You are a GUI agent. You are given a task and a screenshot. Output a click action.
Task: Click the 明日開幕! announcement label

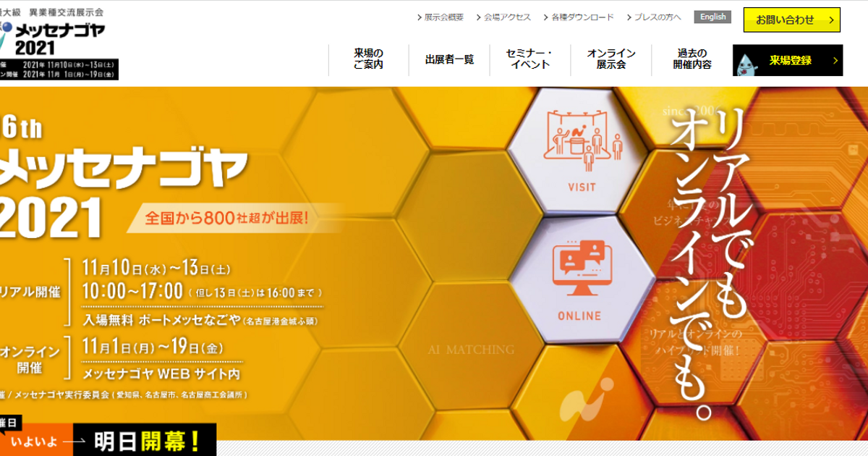point(147,440)
